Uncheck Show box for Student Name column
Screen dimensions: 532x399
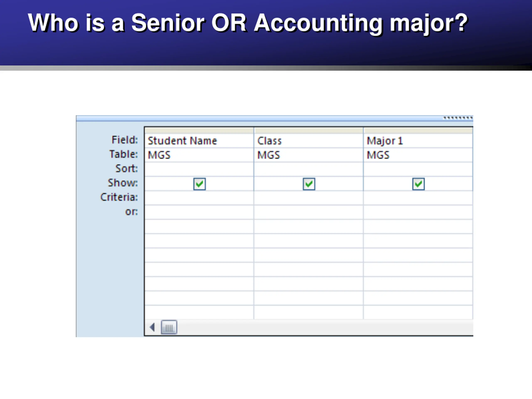199,184
